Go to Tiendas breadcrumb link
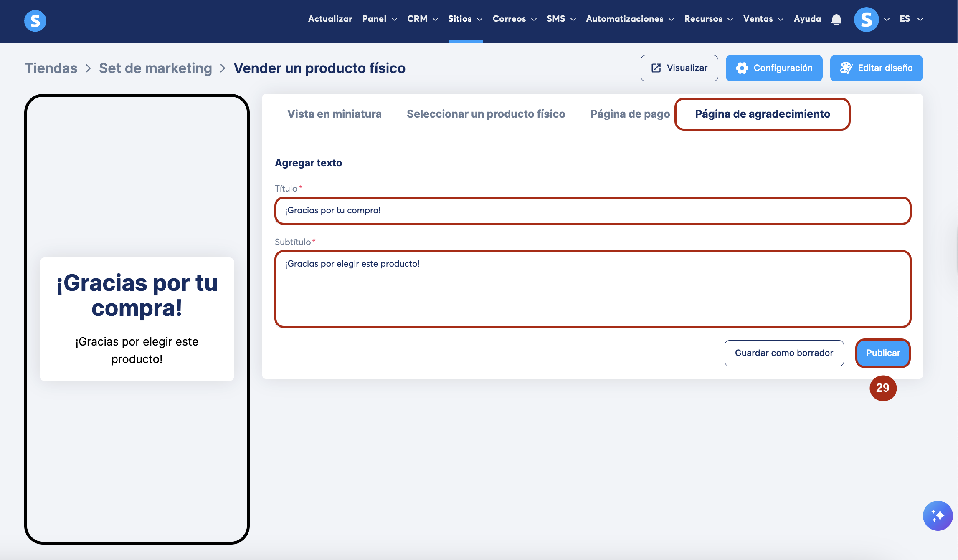Screen dimensions: 958x560 (51, 68)
